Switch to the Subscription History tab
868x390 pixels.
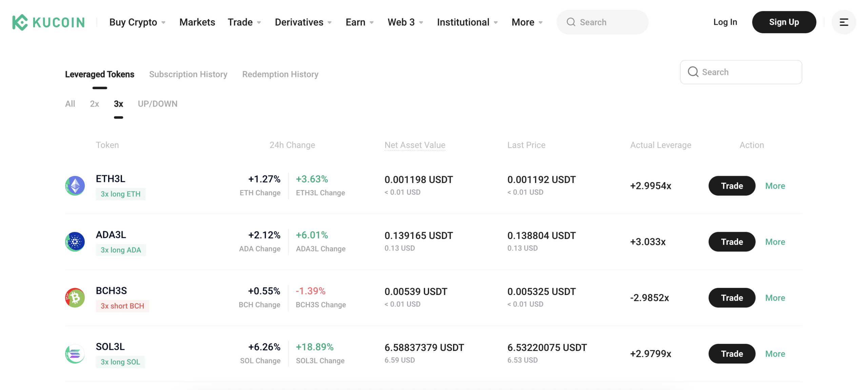click(188, 74)
